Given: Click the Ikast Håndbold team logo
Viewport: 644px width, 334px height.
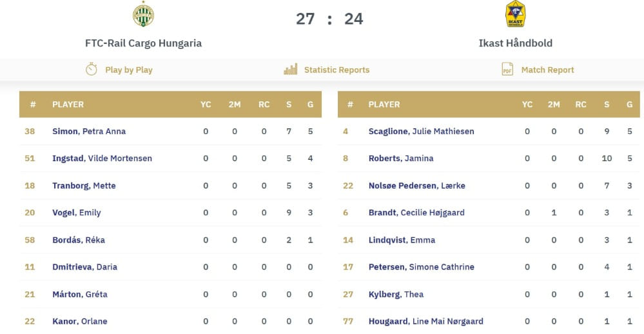Looking at the screenshot, I should [x=515, y=14].
